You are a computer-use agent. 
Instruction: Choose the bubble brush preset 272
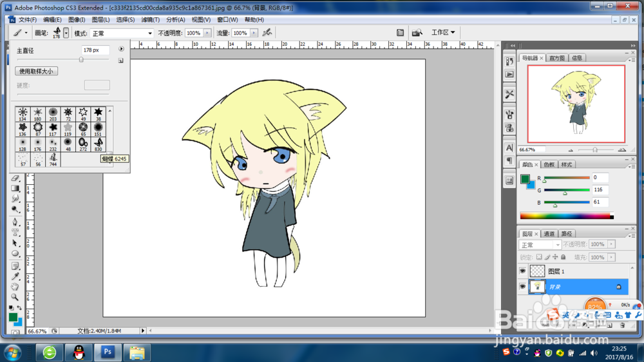(x=83, y=144)
